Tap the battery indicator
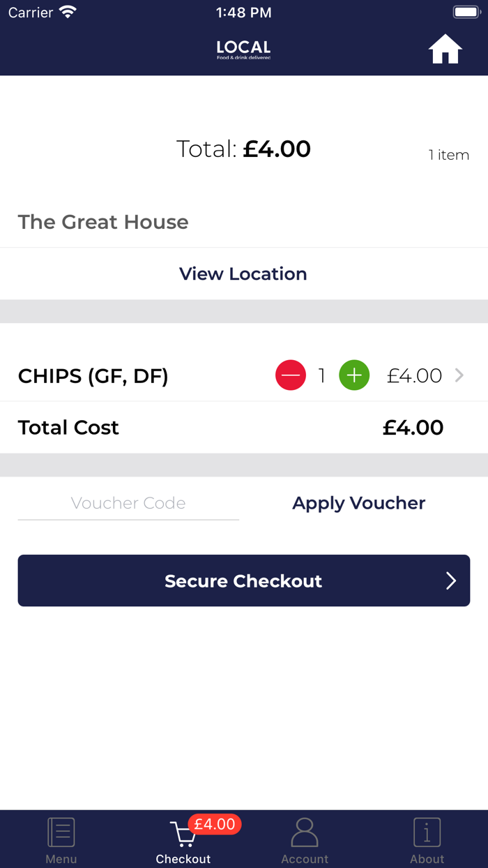488x868 pixels. click(x=466, y=11)
